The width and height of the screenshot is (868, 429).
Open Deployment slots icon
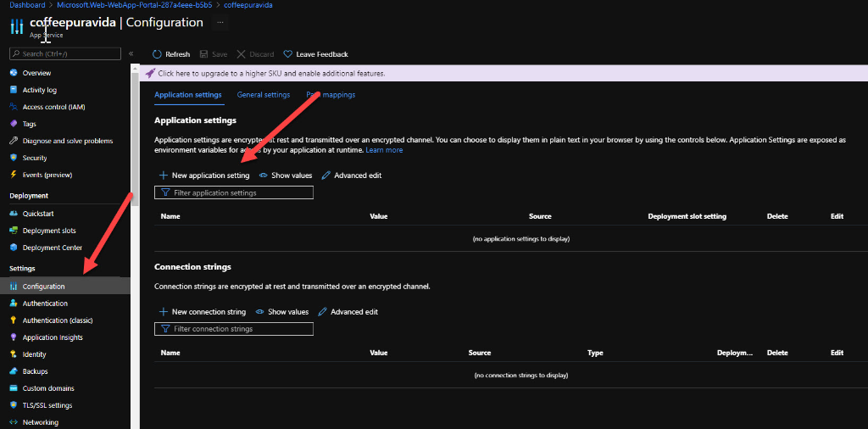pos(14,231)
